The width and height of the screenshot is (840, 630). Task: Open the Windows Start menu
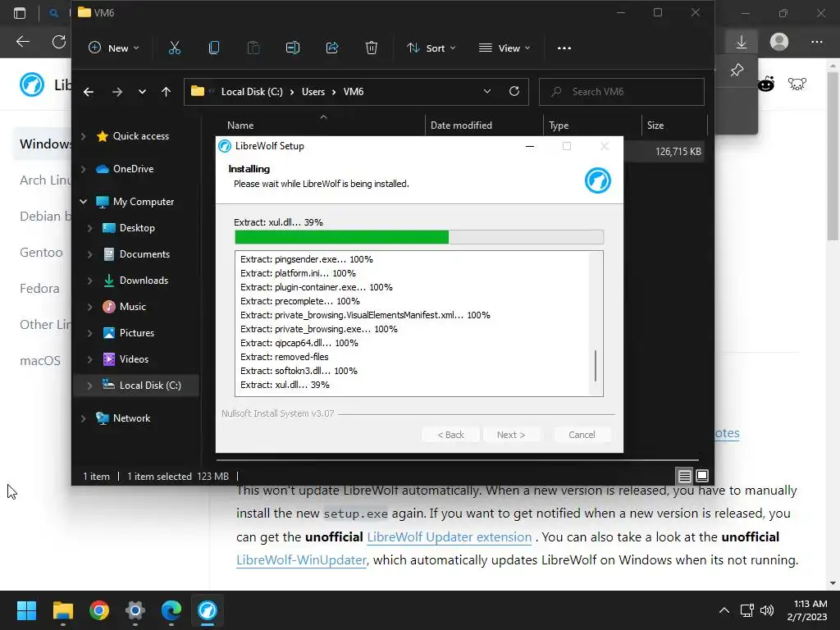(26, 610)
